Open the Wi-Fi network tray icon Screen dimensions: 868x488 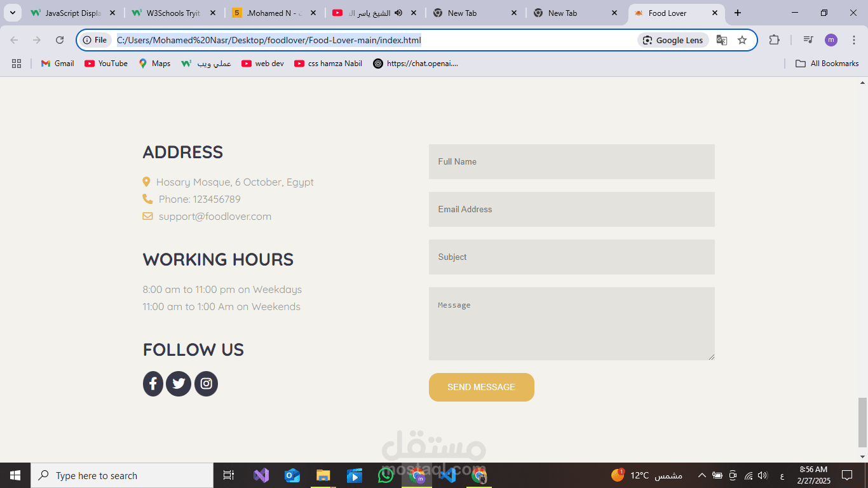click(749, 475)
